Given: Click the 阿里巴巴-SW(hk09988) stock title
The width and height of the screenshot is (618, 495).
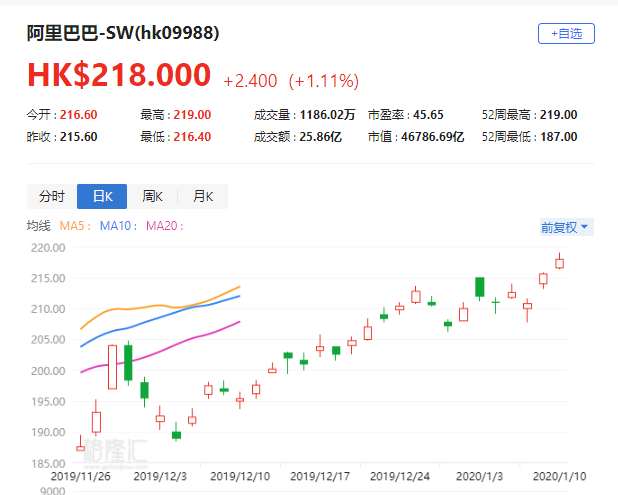Looking at the screenshot, I should 123,33.
